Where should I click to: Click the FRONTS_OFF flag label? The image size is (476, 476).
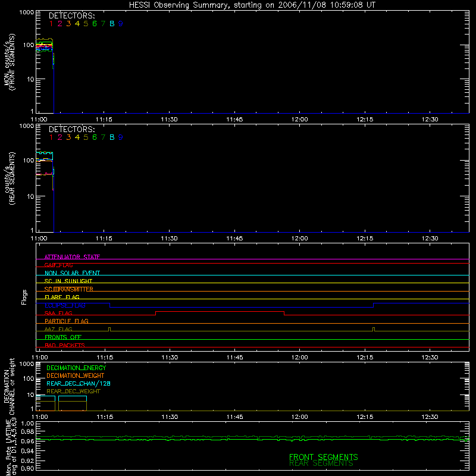[63, 337]
